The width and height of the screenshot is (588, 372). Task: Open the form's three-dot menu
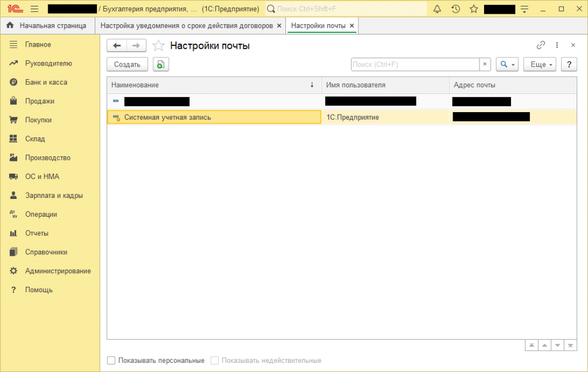pos(557,45)
